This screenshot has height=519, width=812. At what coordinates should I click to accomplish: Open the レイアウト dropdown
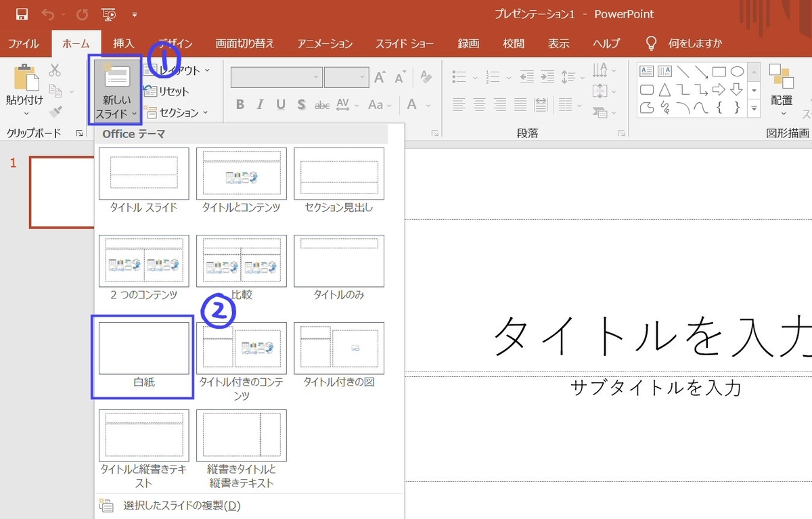pos(177,70)
